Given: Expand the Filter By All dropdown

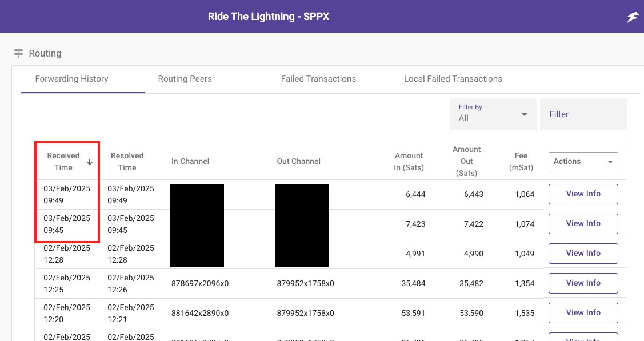Looking at the screenshot, I should pyautogui.click(x=493, y=114).
